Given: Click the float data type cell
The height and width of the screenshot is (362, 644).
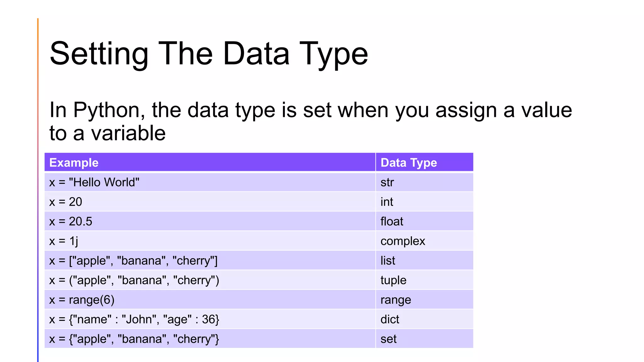Looking at the screenshot, I should (x=425, y=221).
